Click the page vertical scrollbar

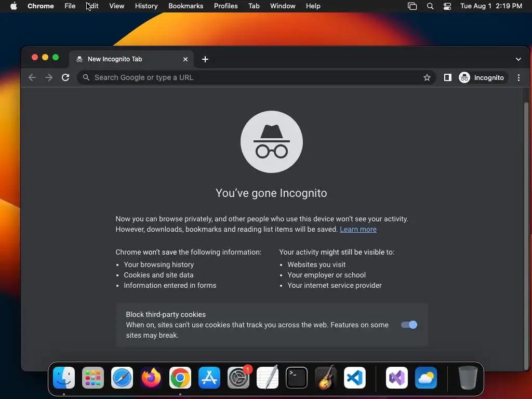(x=526, y=236)
